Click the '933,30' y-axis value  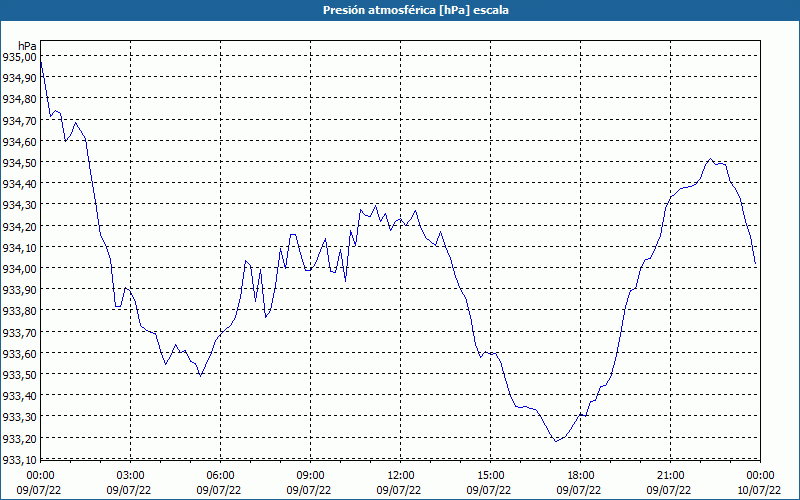(x=19, y=418)
